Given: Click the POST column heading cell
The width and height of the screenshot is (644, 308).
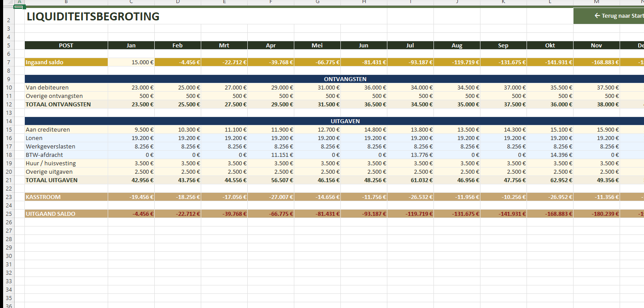Looking at the screenshot, I should [66, 45].
